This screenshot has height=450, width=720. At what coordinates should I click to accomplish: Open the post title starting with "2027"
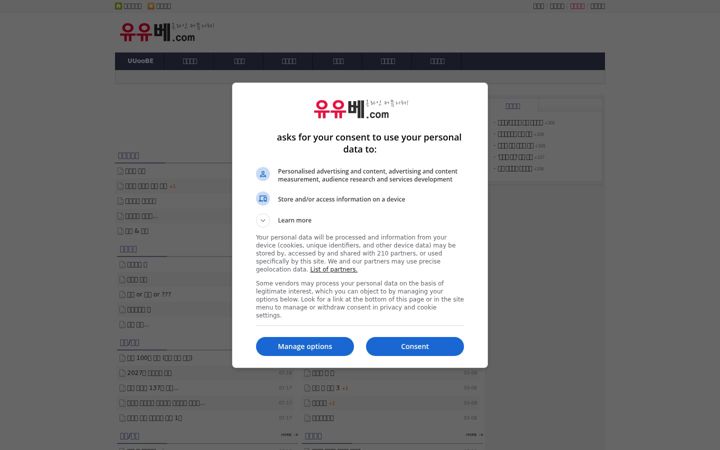(x=149, y=373)
